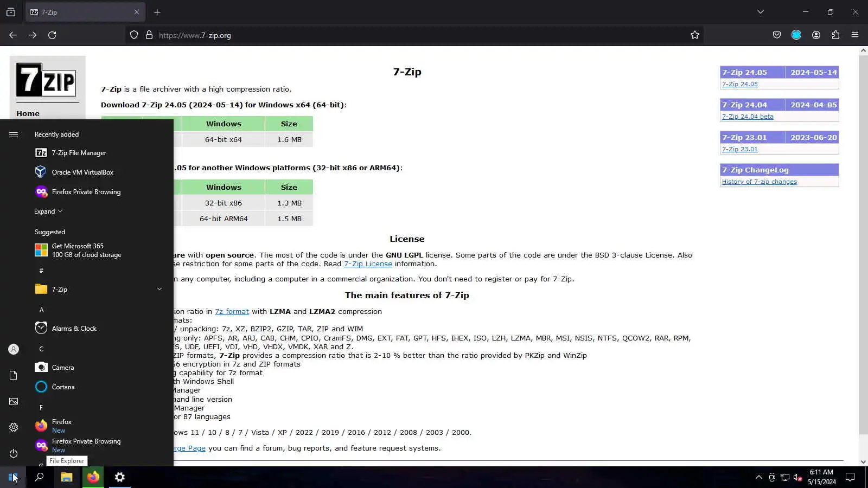868x488 pixels.
Task: Select the 32-bit x86 table cell
Action: (224, 203)
